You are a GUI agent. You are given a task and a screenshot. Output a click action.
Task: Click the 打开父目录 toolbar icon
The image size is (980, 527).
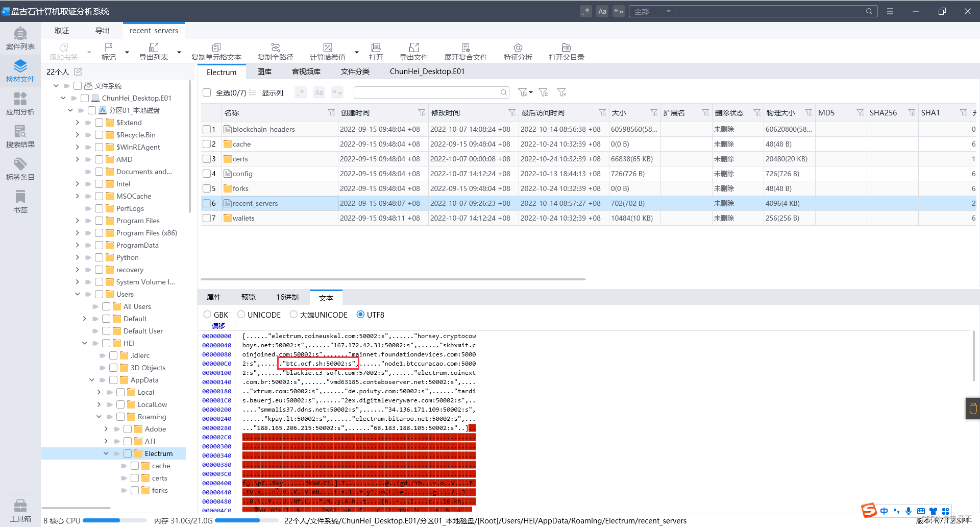click(566, 52)
